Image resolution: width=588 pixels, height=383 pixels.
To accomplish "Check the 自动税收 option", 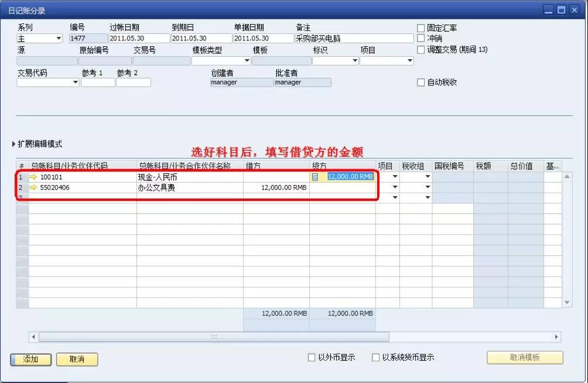I will click(x=421, y=81).
